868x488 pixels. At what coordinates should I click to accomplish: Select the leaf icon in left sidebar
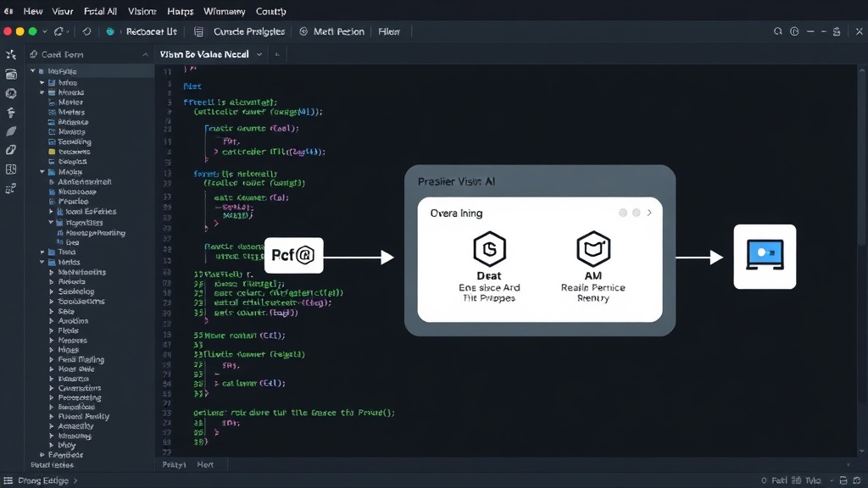(11, 131)
